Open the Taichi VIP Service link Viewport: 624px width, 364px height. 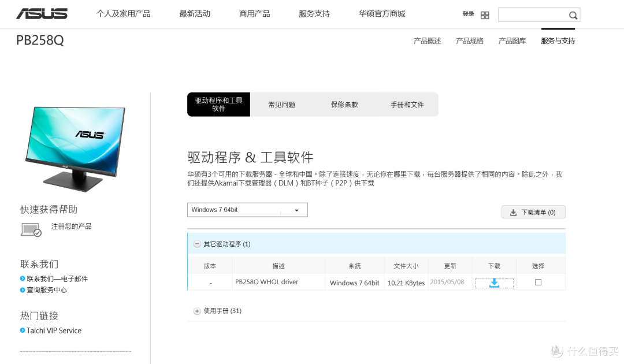(x=54, y=330)
